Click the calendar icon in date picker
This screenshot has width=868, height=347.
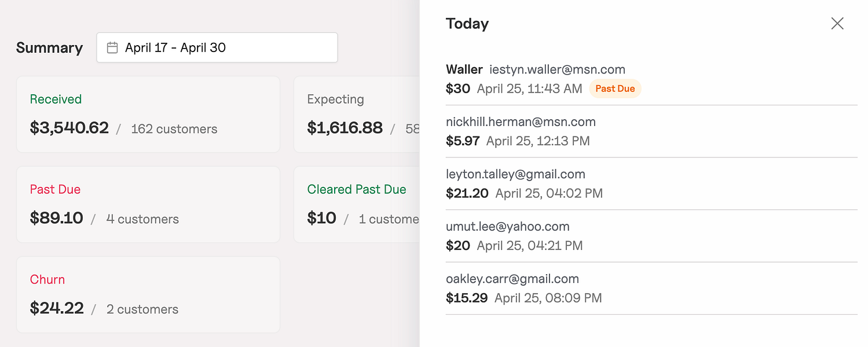click(x=113, y=48)
